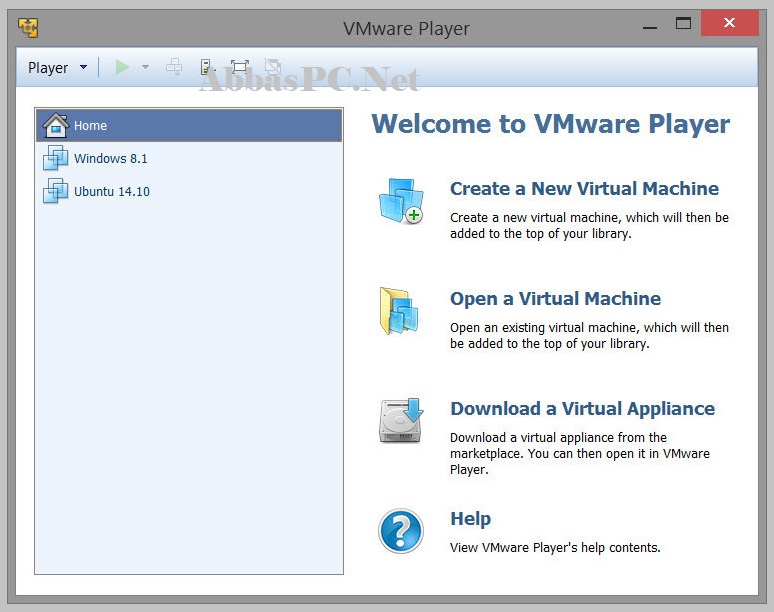Viewport: 774px width, 612px height.
Task: Click the 'Welcome to VMware Player' heading
Action: click(x=550, y=124)
